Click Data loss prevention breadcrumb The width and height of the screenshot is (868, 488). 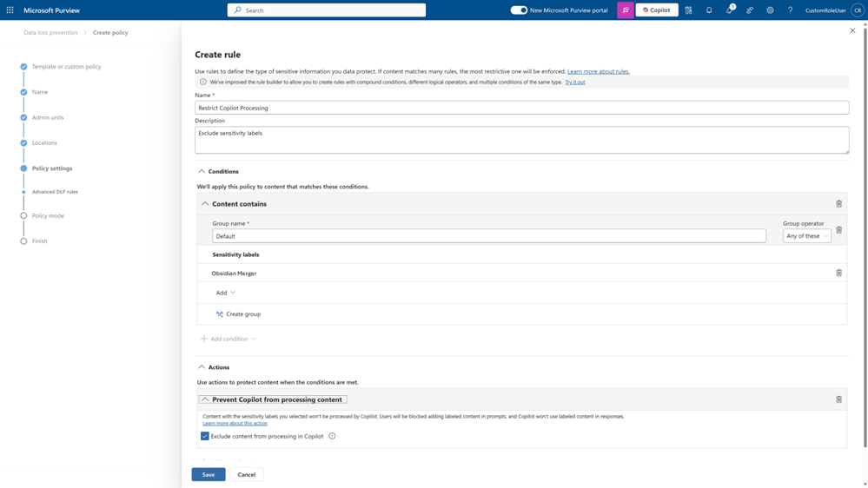[x=50, y=33]
